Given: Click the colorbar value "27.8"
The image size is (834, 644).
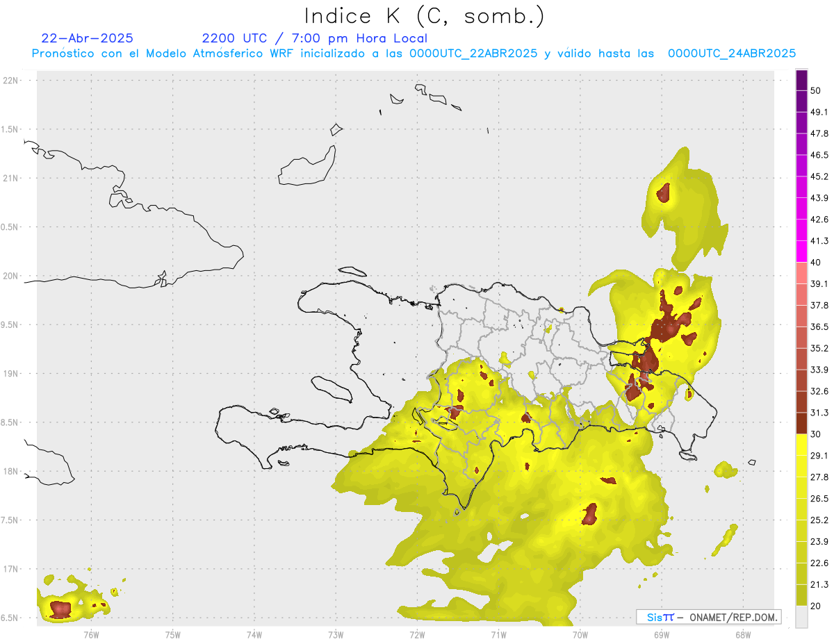Looking at the screenshot, I should click(819, 477).
